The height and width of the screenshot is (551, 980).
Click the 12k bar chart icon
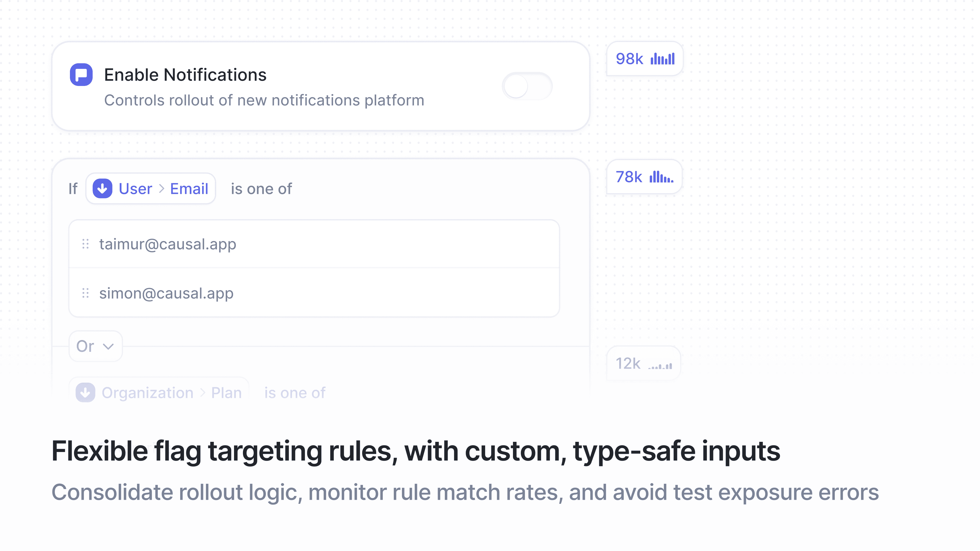(x=660, y=365)
